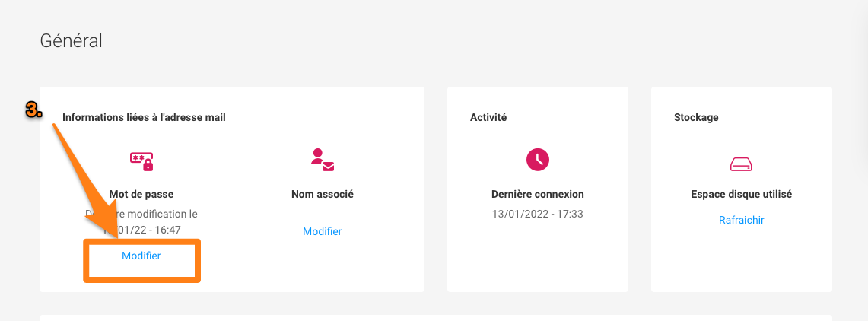Click the password lock icon
This screenshot has height=321, width=868.
pyautogui.click(x=141, y=161)
